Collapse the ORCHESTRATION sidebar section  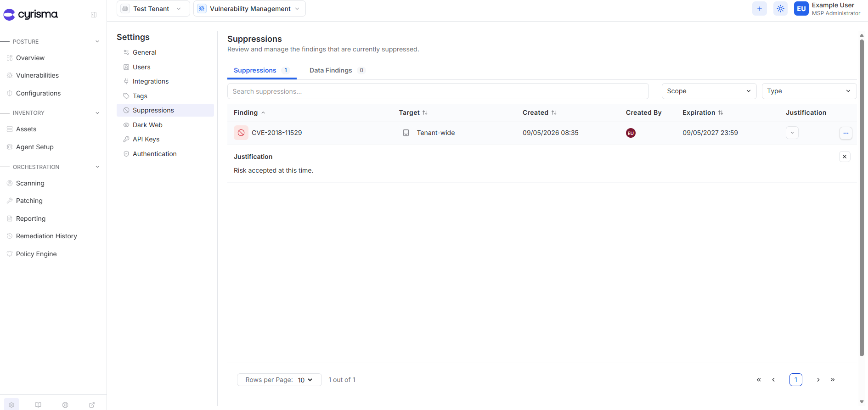click(x=97, y=167)
